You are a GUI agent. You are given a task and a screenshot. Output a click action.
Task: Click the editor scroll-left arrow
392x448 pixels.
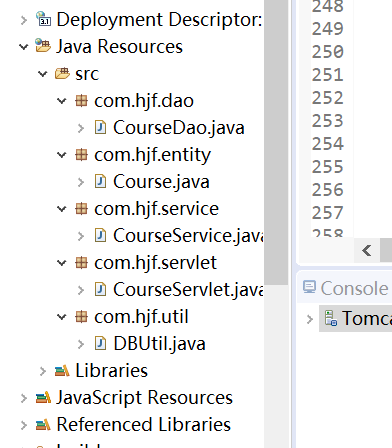(x=367, y=250)
